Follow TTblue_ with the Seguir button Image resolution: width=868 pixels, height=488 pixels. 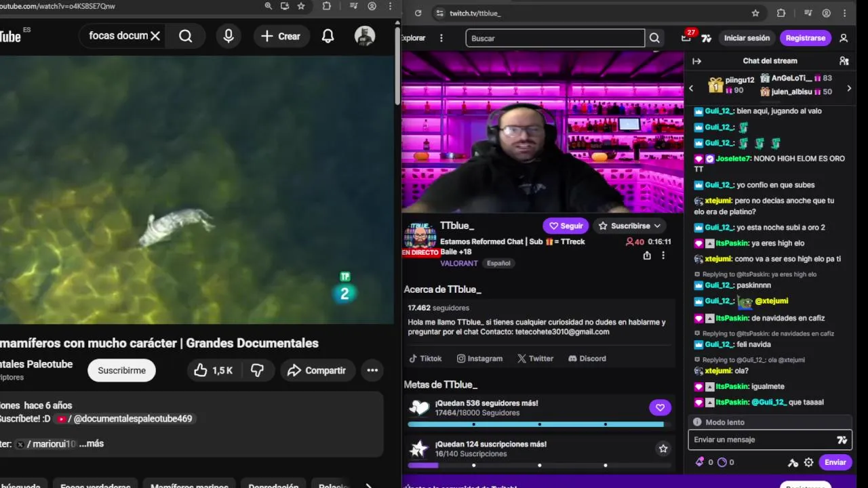click(x=566, y=226)
